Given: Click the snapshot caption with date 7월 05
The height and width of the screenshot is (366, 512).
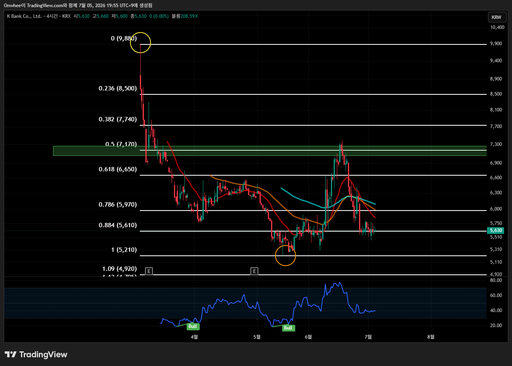Looking at the screenshot, I should (x=78, y=5).
